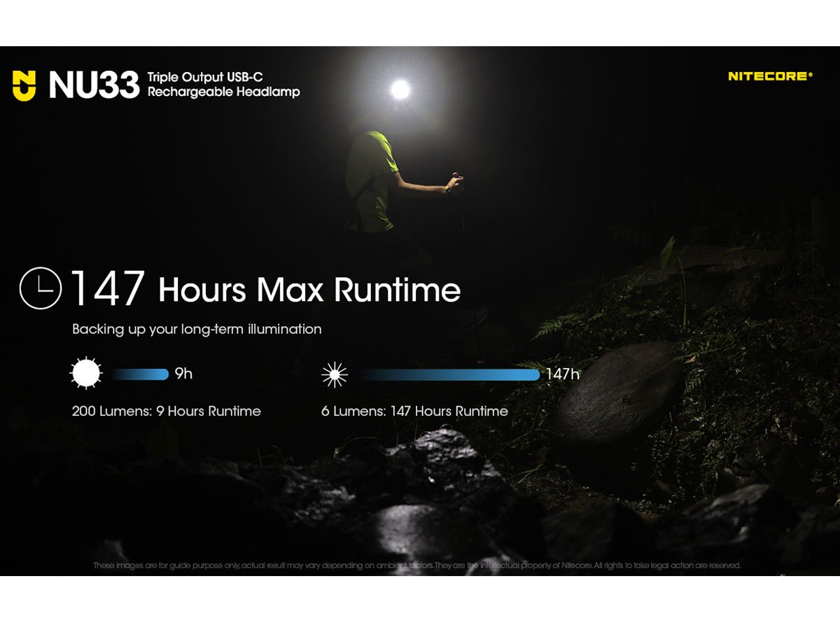
Task: Click the 147h label after the bar
Action: (x=562, y=374)
